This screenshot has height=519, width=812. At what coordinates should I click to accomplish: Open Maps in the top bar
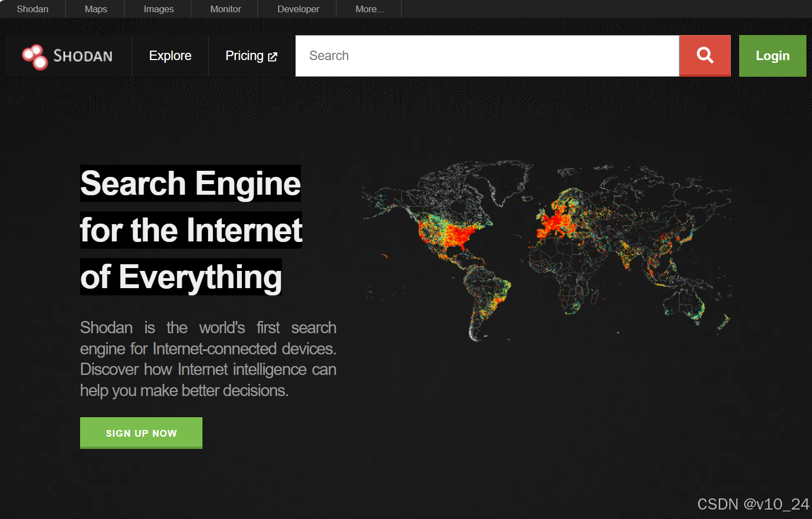96,9
